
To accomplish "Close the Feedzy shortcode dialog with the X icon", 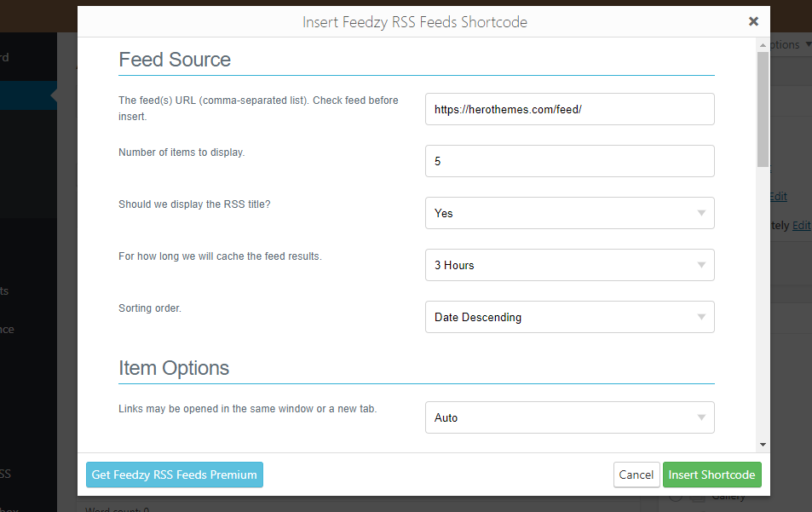I will (753, 21).
